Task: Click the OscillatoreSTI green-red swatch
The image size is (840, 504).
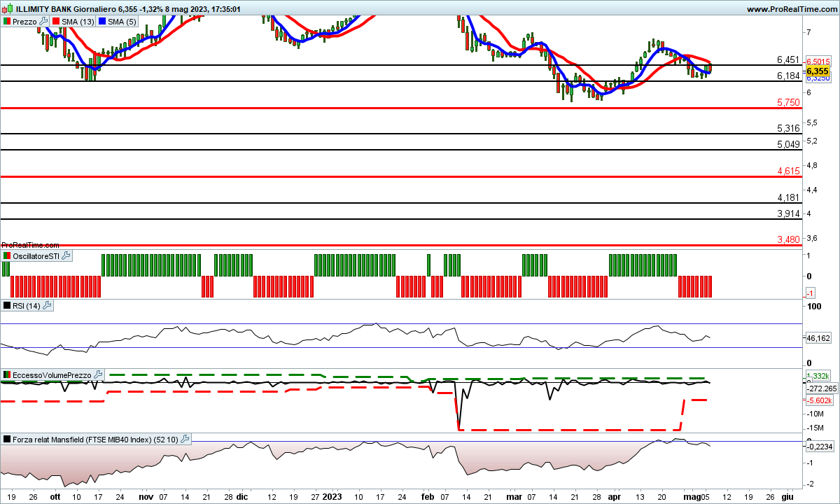Action: [x=7, y=256]
